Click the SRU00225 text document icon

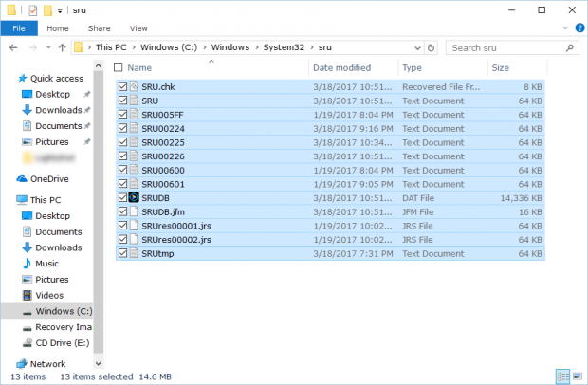134,142
